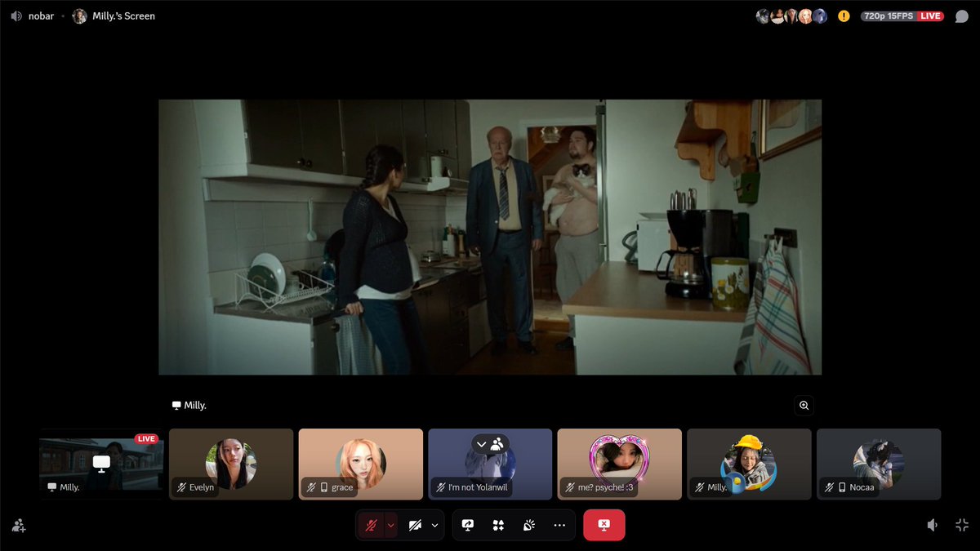980x551 pixels.
Task: Click the magnifier zoom icon below the stream
Action: pos(804,405)
